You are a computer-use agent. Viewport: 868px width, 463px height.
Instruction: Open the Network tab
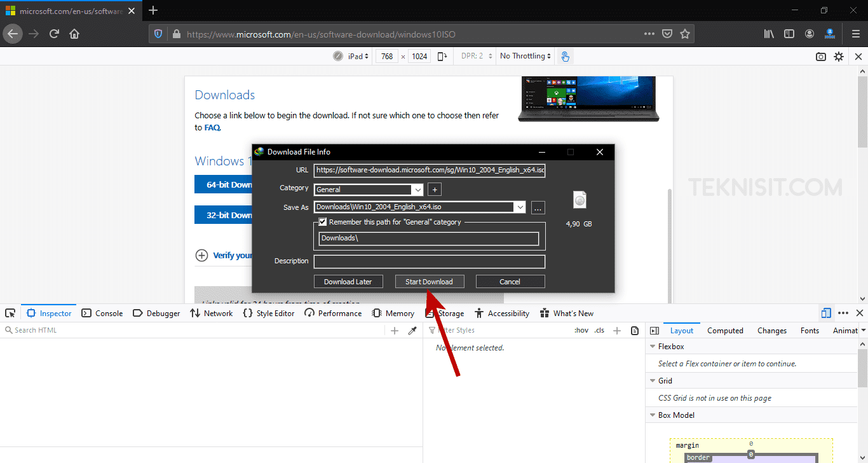(212, 314)
